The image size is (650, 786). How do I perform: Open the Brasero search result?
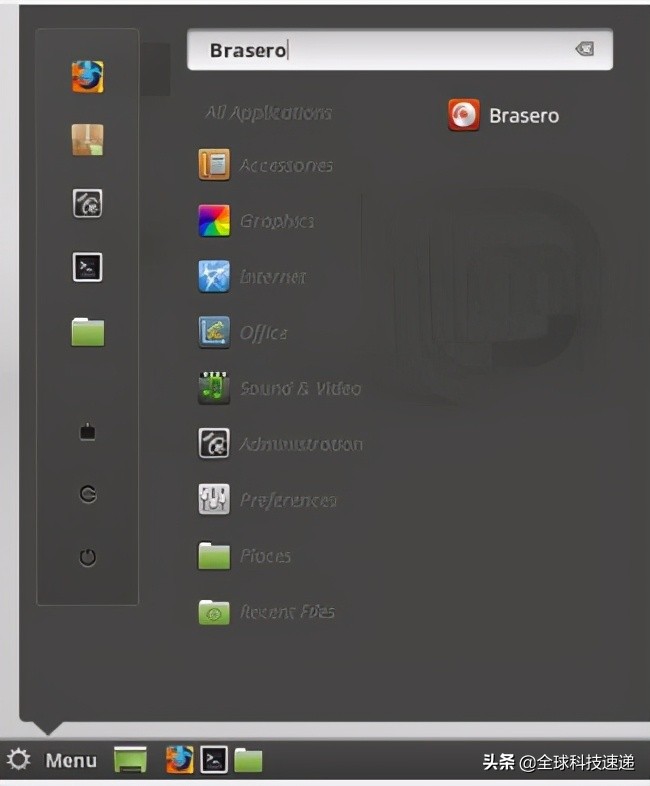504,115
